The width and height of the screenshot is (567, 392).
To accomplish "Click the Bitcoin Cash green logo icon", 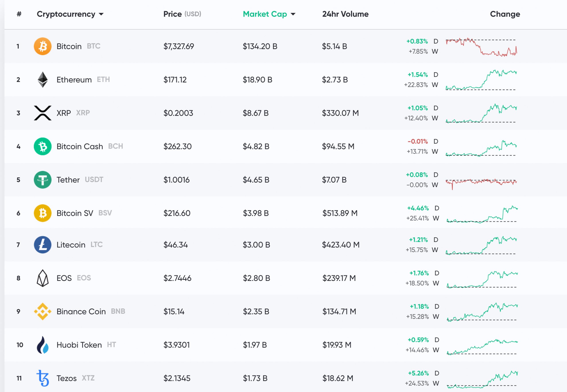I will pos(43,146).
